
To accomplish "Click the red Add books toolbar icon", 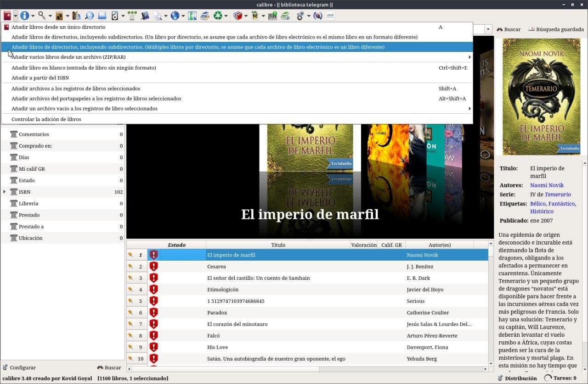I will [7, 16].
